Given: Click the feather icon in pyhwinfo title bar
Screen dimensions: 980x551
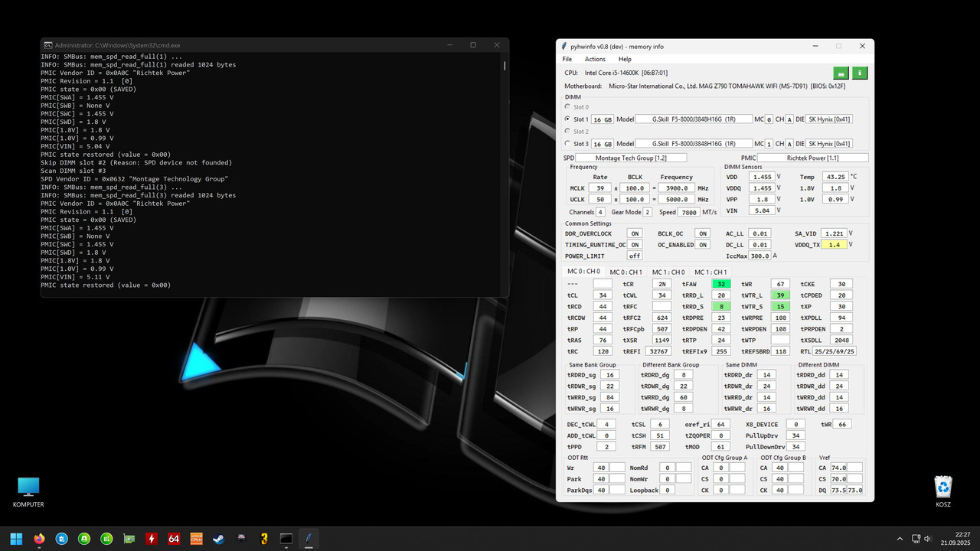Looking at the screenshot, I should point(564,47).
